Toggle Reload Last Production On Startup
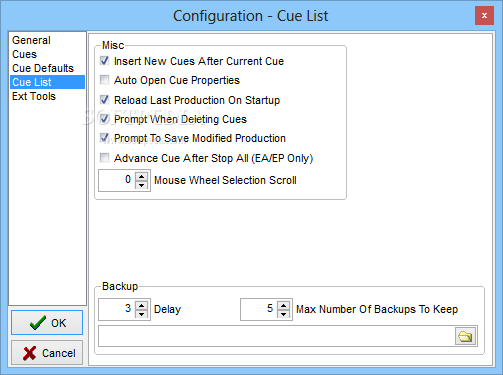Screen dimensions: 503x375 [105, 99]
